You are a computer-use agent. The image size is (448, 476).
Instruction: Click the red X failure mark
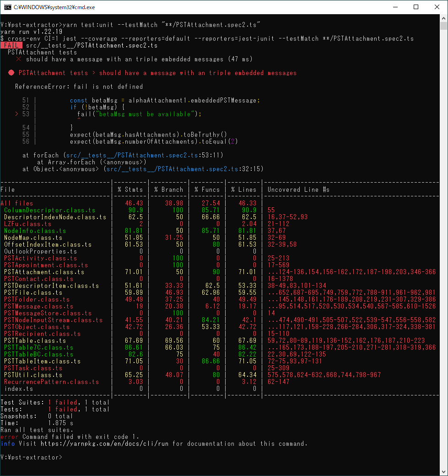[x=18, y=59]
